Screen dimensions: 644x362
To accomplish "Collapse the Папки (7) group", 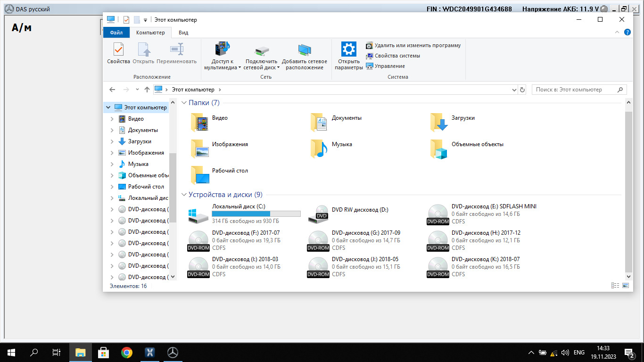I will (184, 103).
